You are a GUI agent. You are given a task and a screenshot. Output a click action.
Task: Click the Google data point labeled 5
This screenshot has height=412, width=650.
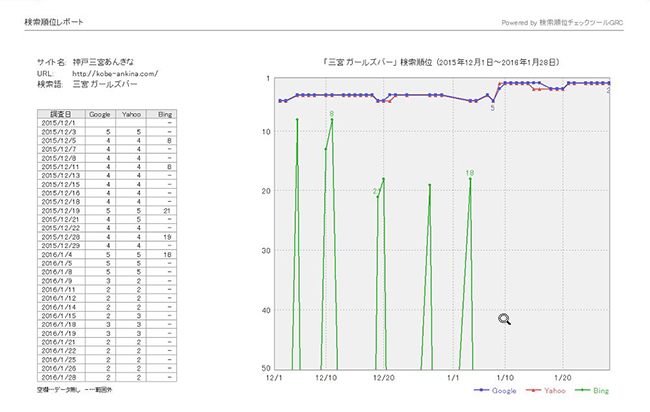(491, 101)
